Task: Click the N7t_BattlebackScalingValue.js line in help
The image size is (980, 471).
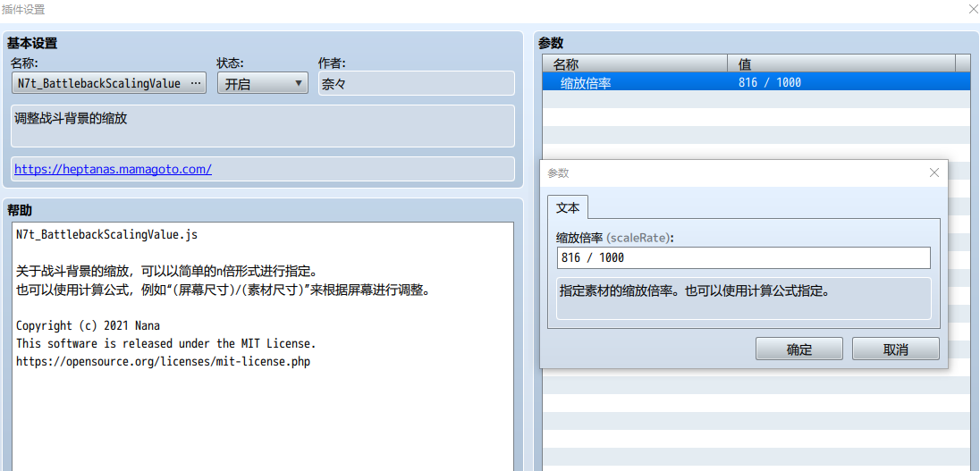Action: [107, 236]
